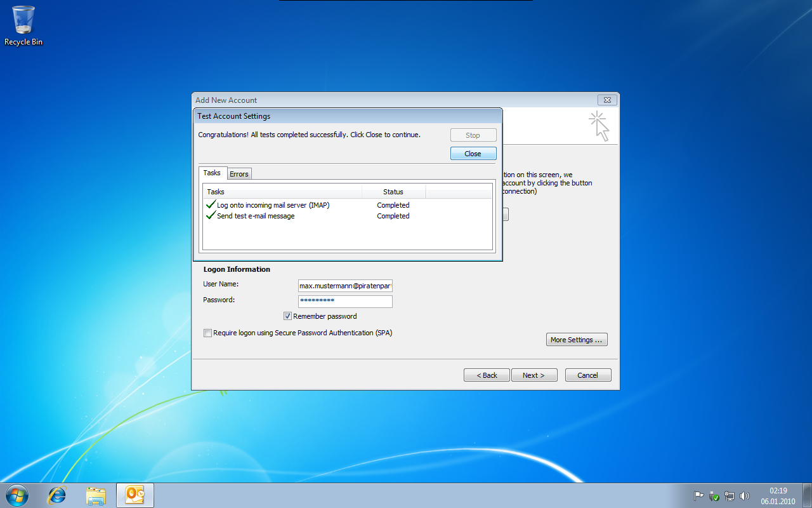Click the User Name input field

pos(345,286)
